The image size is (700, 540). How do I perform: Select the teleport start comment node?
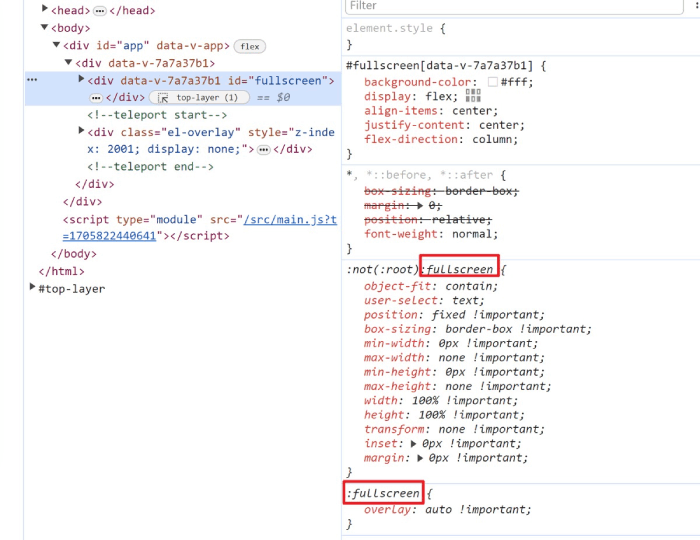click(157, 115)
